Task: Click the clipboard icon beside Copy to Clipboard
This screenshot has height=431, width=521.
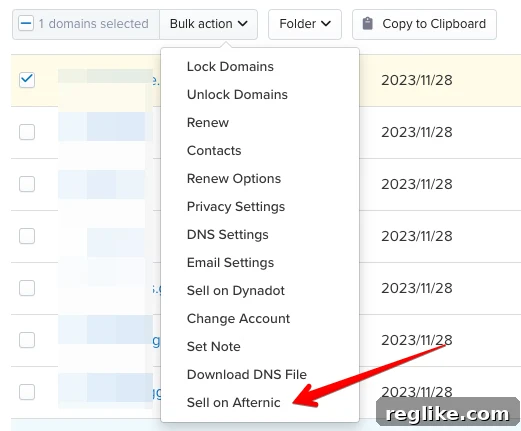Action: [x=367, y=24]
